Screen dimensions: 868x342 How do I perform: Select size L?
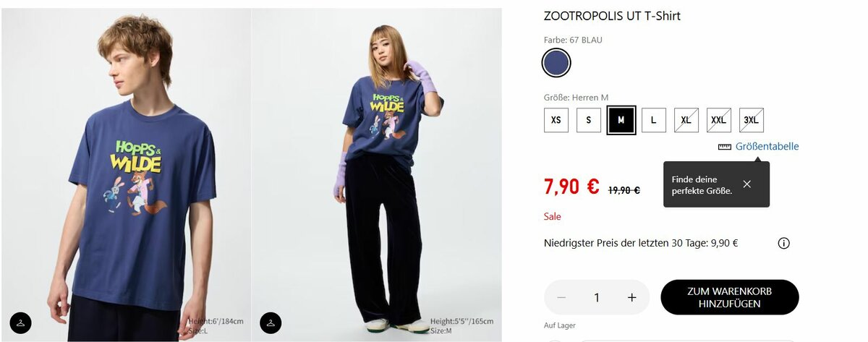tap(654, 120)
